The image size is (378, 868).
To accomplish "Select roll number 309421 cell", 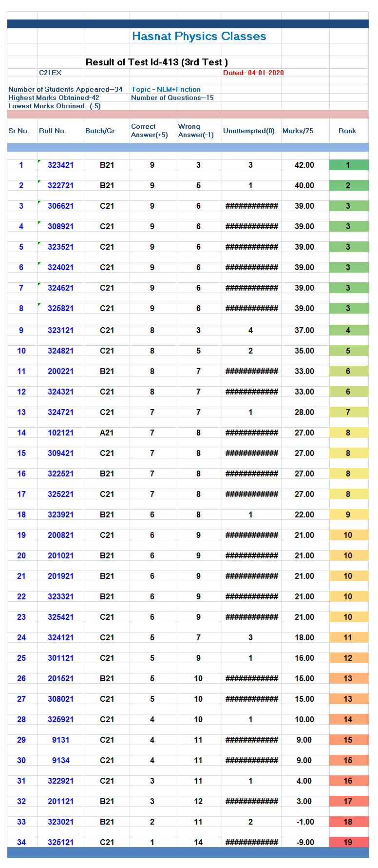I will [x=61, y=453].
